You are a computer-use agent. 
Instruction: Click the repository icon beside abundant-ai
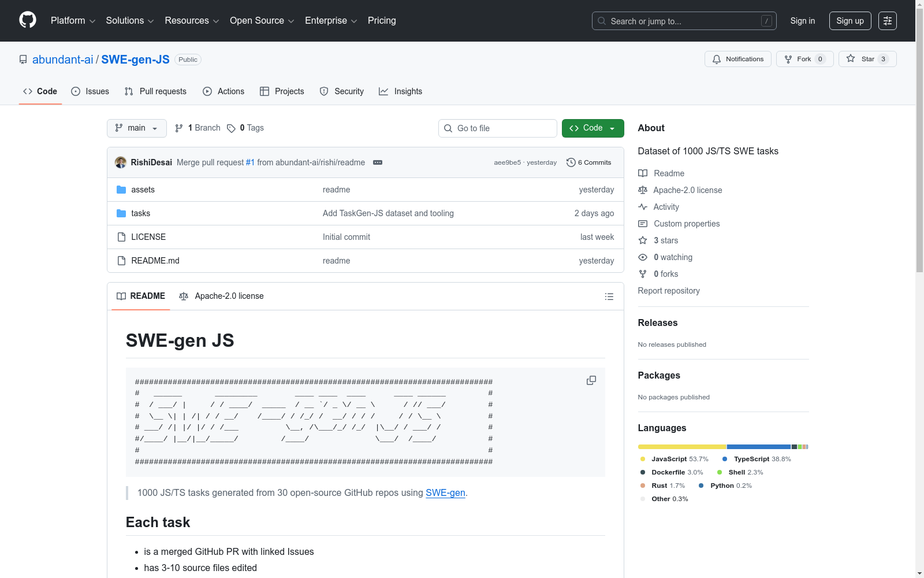23,60
